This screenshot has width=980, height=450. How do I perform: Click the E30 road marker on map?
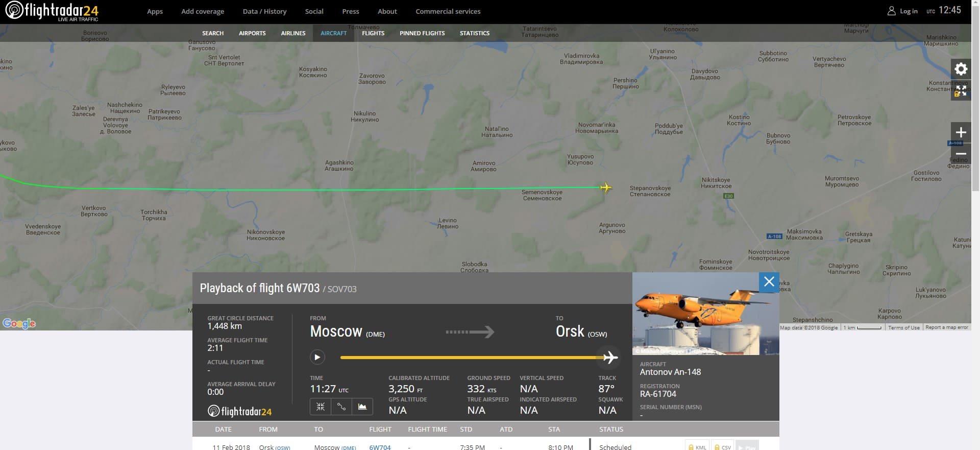click(728, 196)
